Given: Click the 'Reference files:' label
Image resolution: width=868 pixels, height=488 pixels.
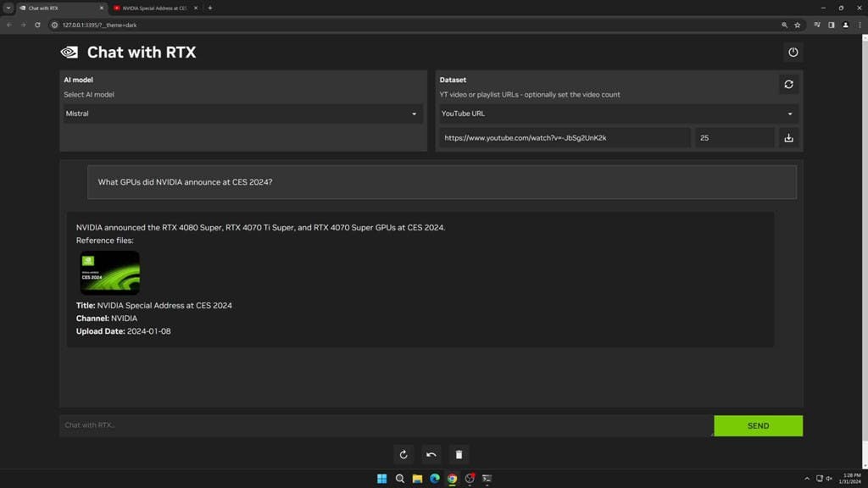Looking at the screenshot, I should point(104,240).
